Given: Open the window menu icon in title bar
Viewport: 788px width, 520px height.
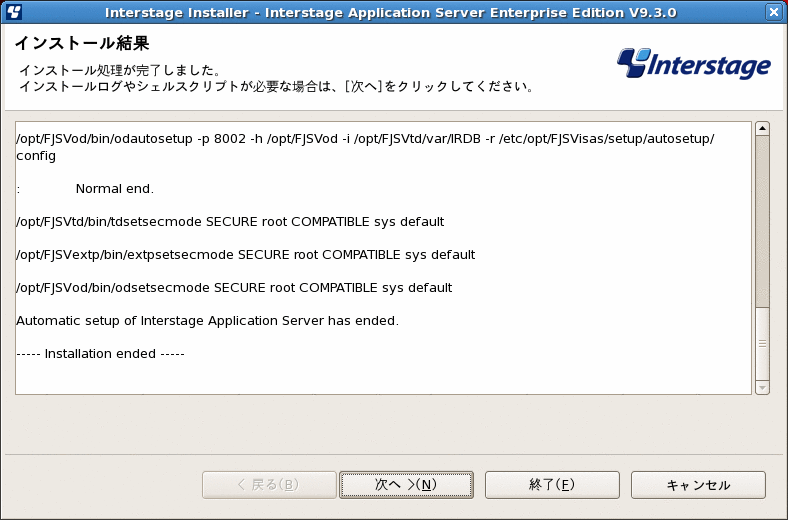Looking at the screenshot, I should 14,12.
